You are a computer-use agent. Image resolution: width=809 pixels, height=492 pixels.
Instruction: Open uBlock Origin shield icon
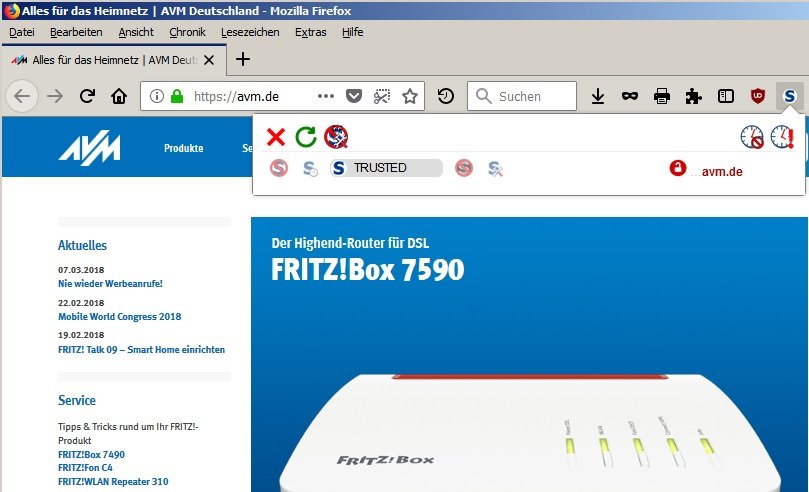pyautogui.click(x=758, y=96)
